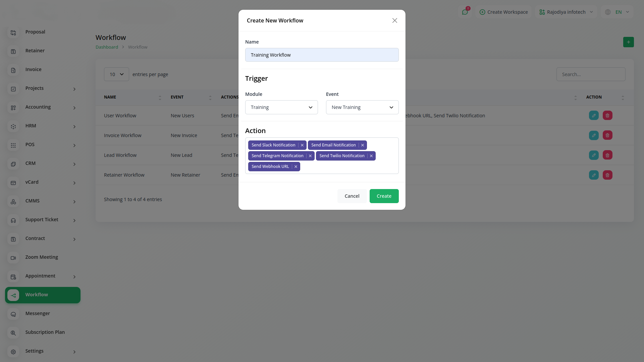Expand the Projects sidebar menu
This screenshot has width=644, height=362.
(74, 89)
